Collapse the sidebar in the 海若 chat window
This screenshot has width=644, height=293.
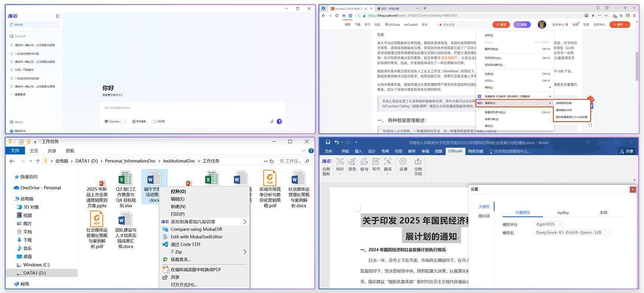click(57, 16)
